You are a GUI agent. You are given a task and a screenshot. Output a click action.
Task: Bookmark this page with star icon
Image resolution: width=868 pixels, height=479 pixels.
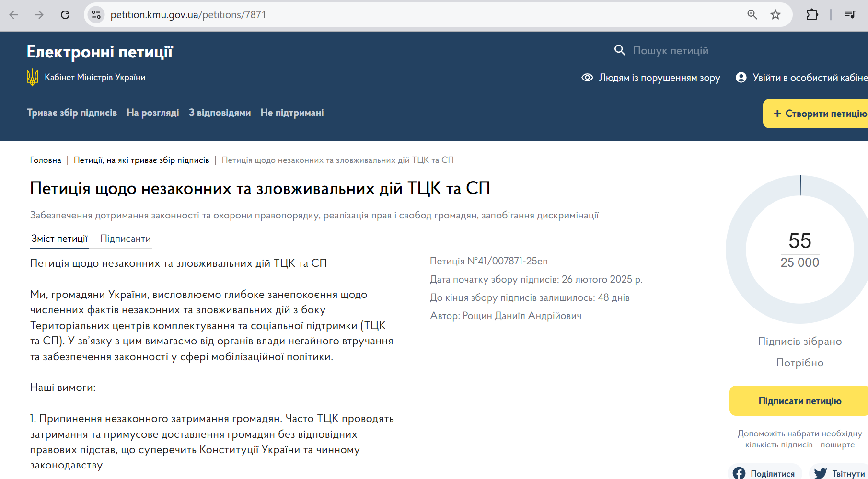[775, 15]
